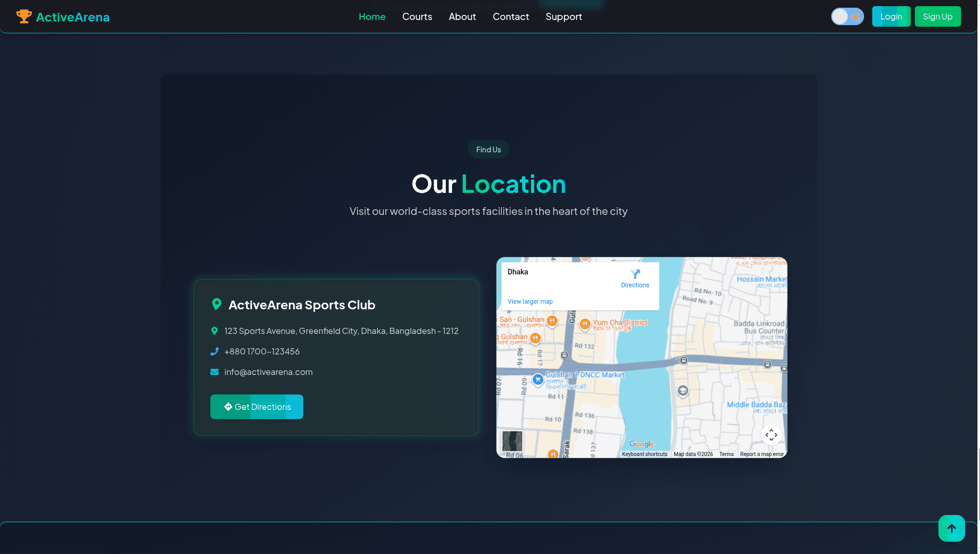The height and width of the screenshot is (554, 980).
Task: Select the Yum Cha District restaurant pin
Action: click(x=584, y=324)
